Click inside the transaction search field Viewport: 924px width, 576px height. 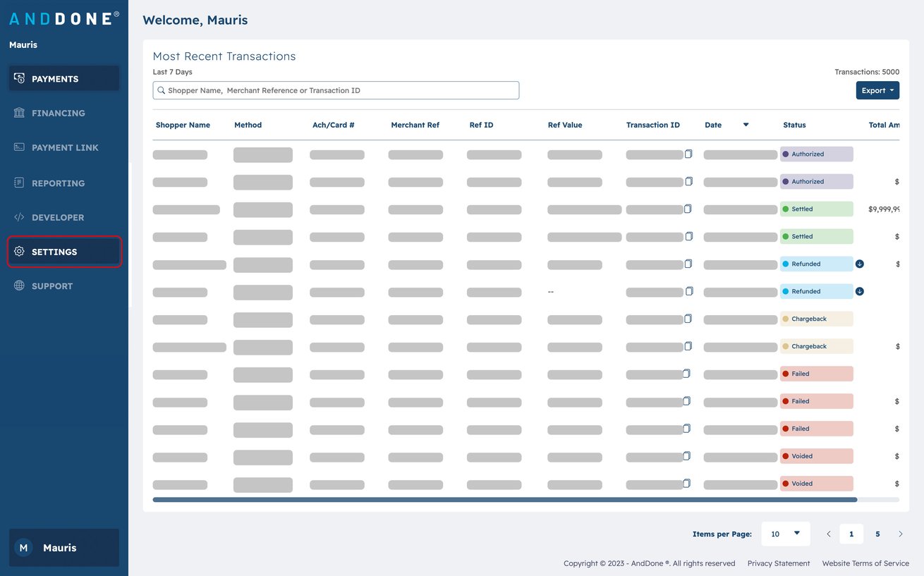pos(336,90)
